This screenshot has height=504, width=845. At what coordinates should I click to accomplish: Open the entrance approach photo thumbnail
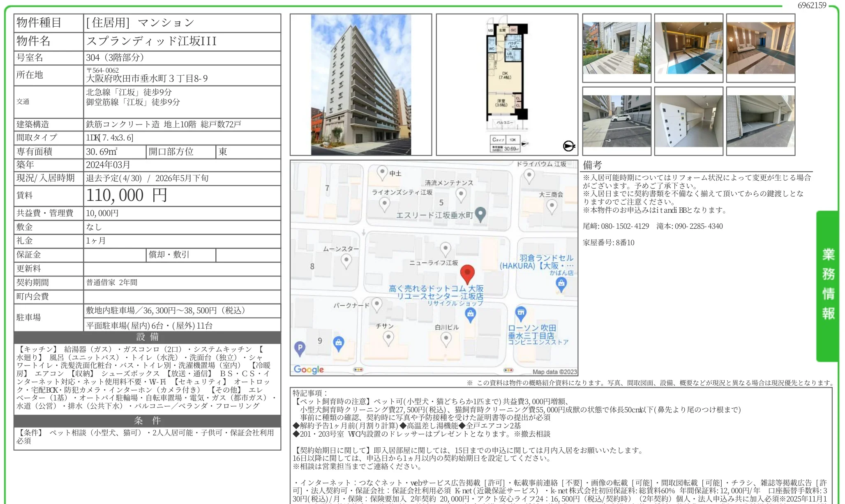click(x=616, y=48)
